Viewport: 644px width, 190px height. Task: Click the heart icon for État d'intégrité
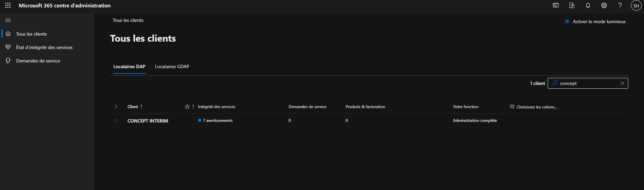8,47
